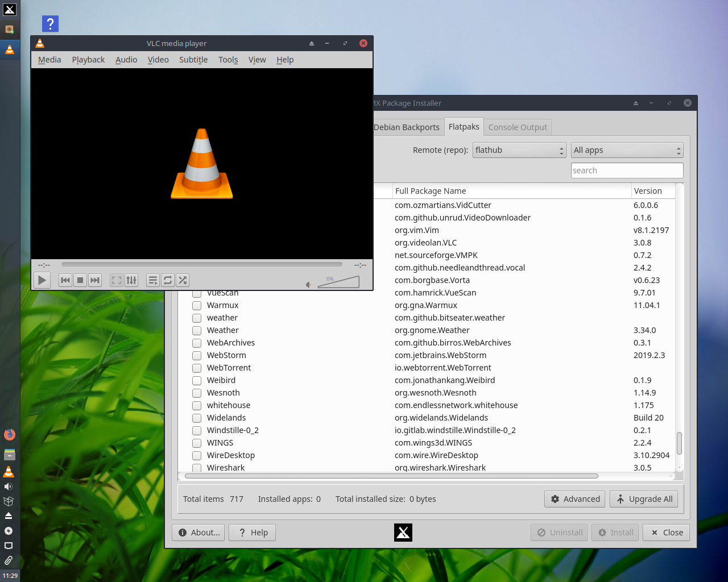Switch to Debian Backports tab
Image resolution: width=728 pixels, height=582 pixels.
[x=407, y=127]
